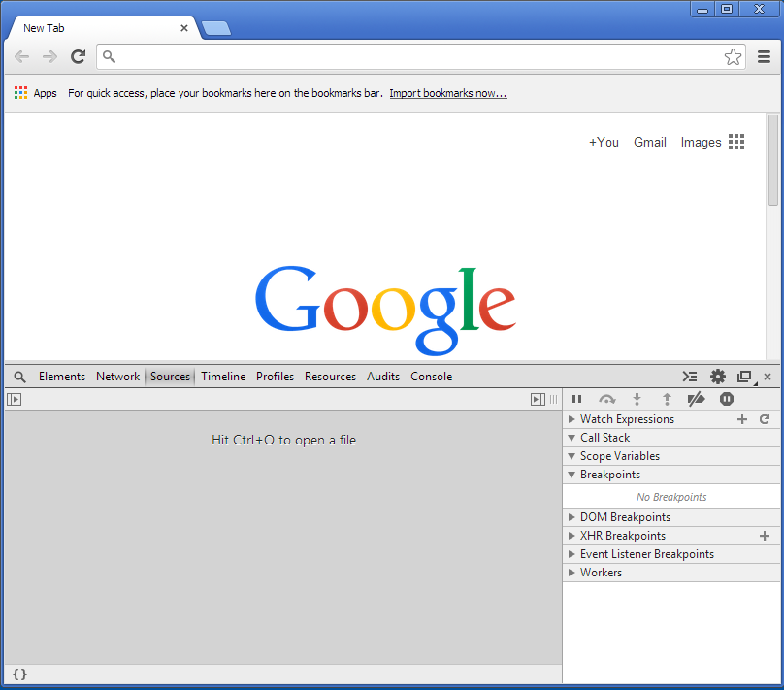The height and width of the screenshot is (690, 784).
Task: Click the 'No Breakpoints' text
Action: click(x=671, y=497)
